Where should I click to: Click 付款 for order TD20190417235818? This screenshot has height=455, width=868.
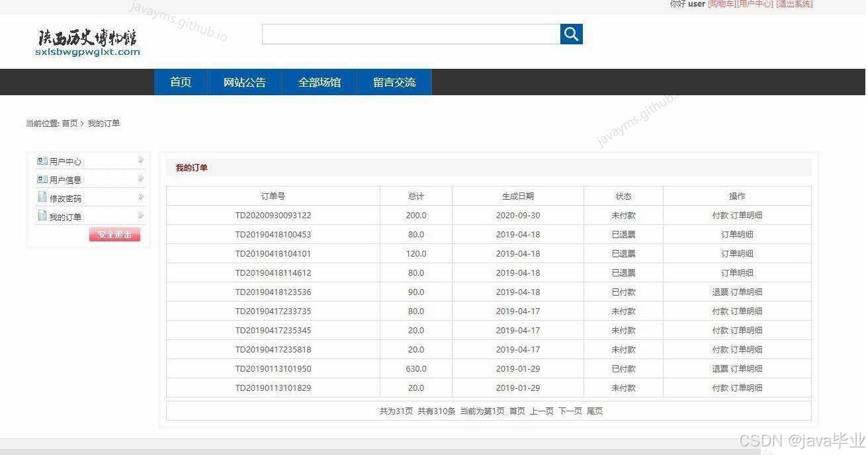(720, 350)
